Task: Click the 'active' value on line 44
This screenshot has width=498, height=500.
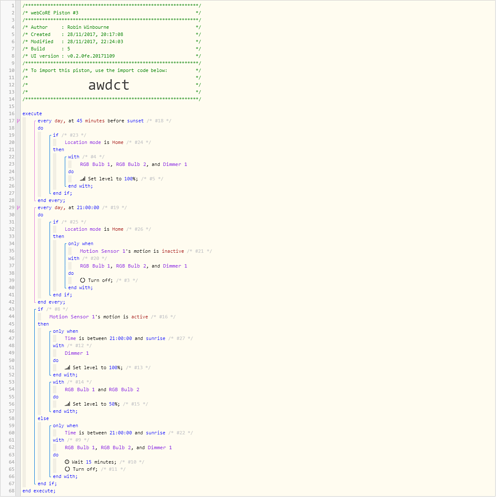Action: [x=140, y=317]
